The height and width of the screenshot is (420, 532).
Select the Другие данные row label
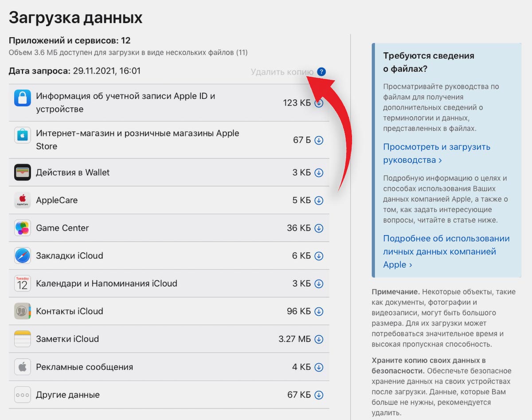coord(68,395)
